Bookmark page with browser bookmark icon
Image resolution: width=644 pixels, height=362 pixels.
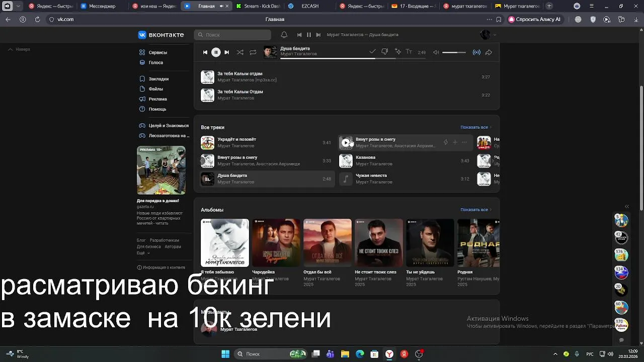point(499,19)
